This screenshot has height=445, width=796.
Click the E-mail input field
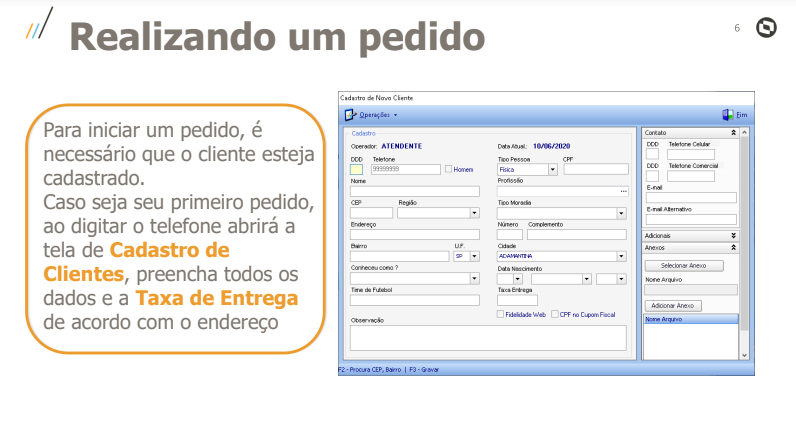[691, 198]
